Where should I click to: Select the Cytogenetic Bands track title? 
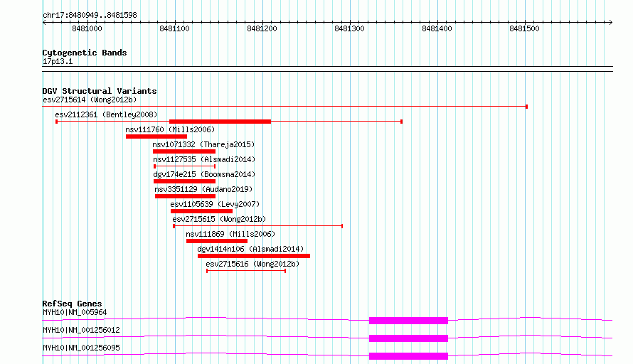pyautogui.click(x=85, y=53)
